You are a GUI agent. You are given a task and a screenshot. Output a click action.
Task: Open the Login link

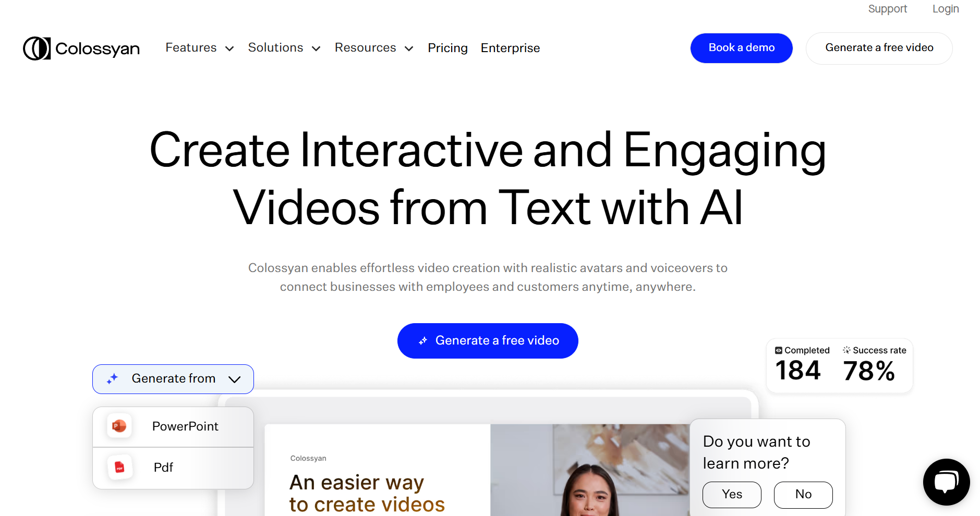coord(946,9)
